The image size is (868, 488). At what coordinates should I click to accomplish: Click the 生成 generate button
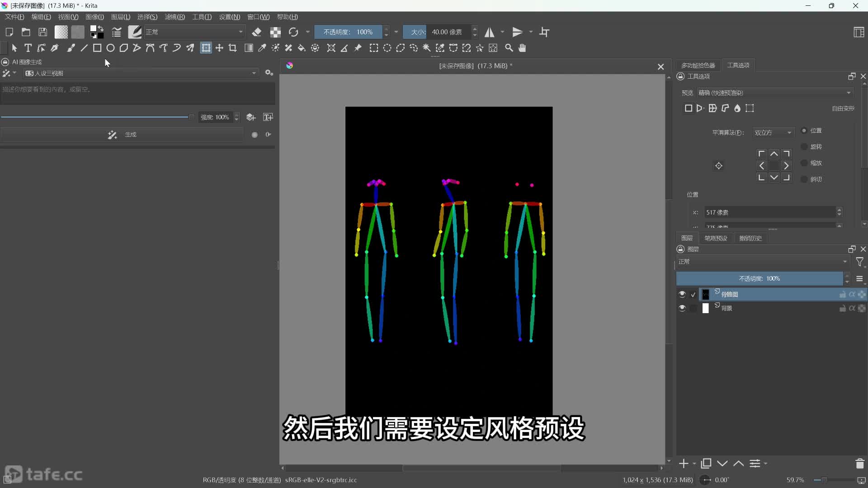(x=122, y=135)
